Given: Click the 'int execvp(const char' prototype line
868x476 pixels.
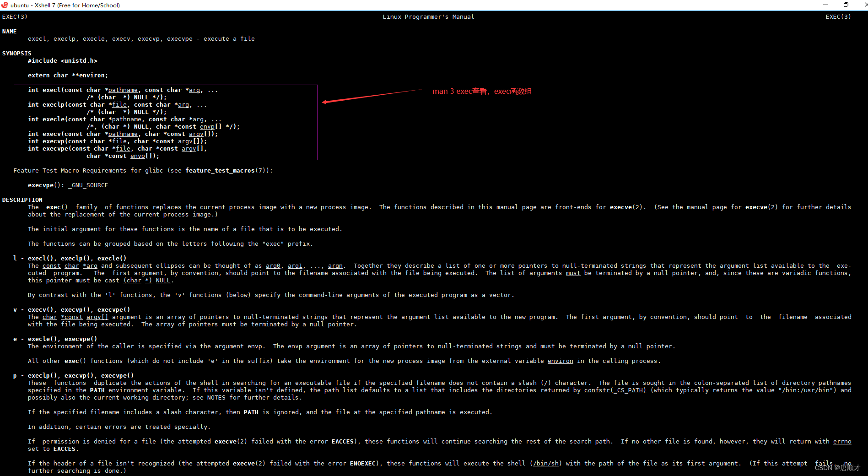Looking at the screenshot, I should click(118, 141).
